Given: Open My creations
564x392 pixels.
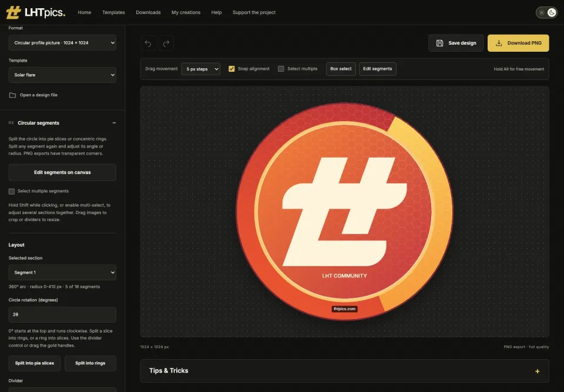Looking at the screenshot, I should pyautogui.click(x=186, y=12).
